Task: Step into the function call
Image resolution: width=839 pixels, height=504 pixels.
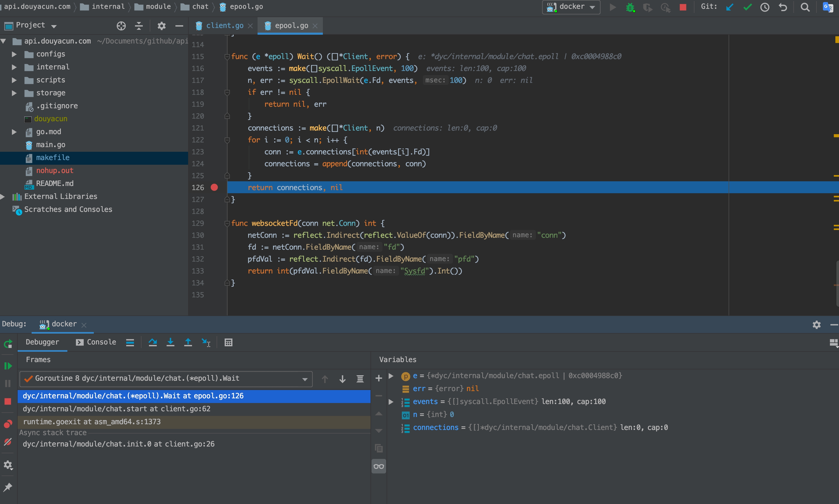Action: pyautogui.click(x=170, y=342)
